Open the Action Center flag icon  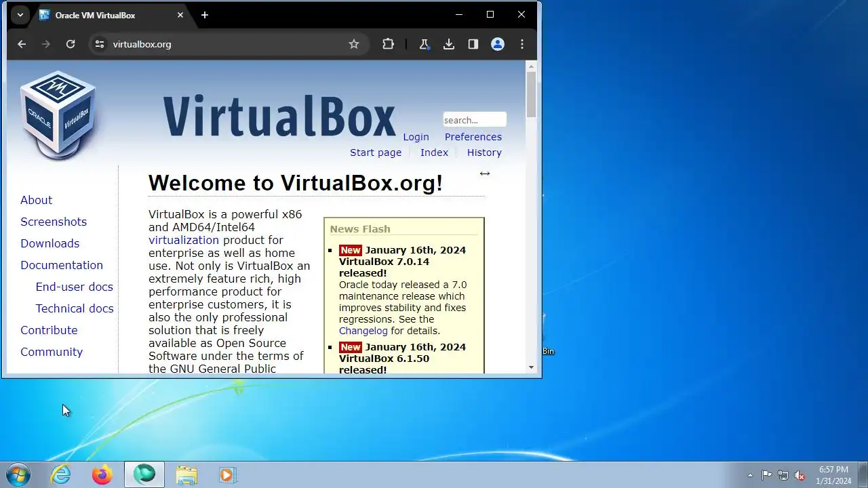tap(766, 475)
